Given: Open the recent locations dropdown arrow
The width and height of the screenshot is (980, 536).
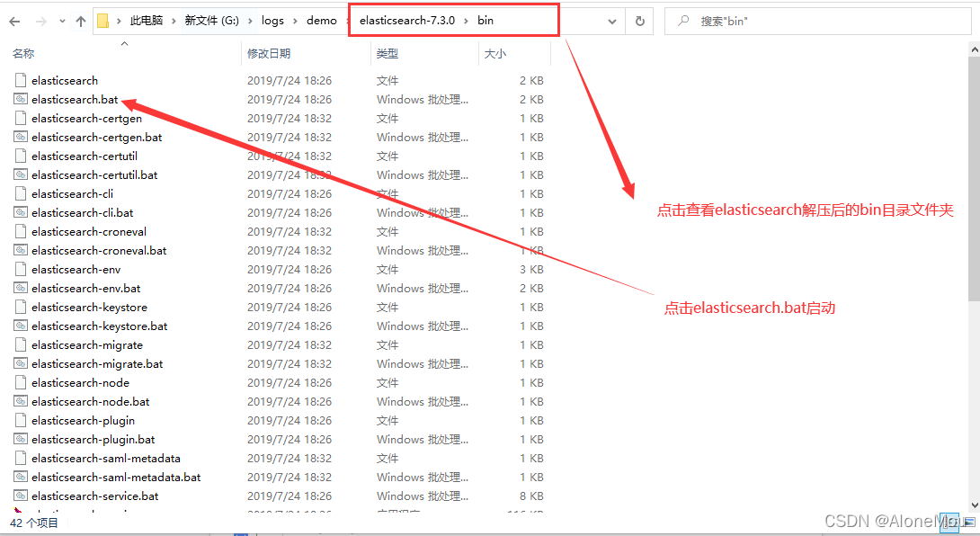Looking at the screenshot, I should [62, 22].
